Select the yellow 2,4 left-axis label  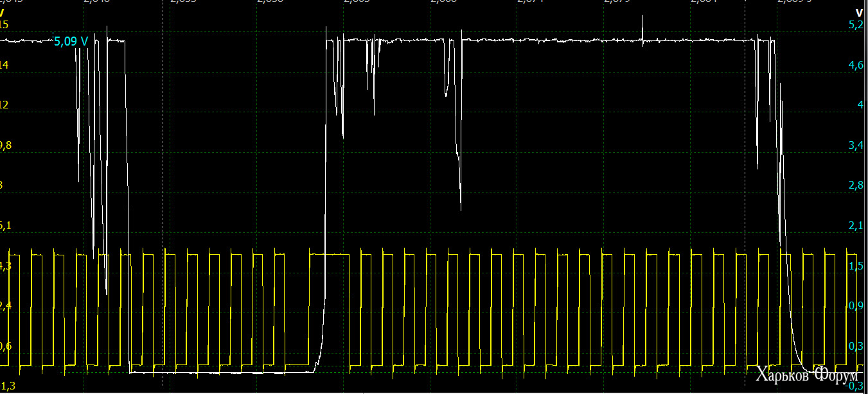coord(6,307)
